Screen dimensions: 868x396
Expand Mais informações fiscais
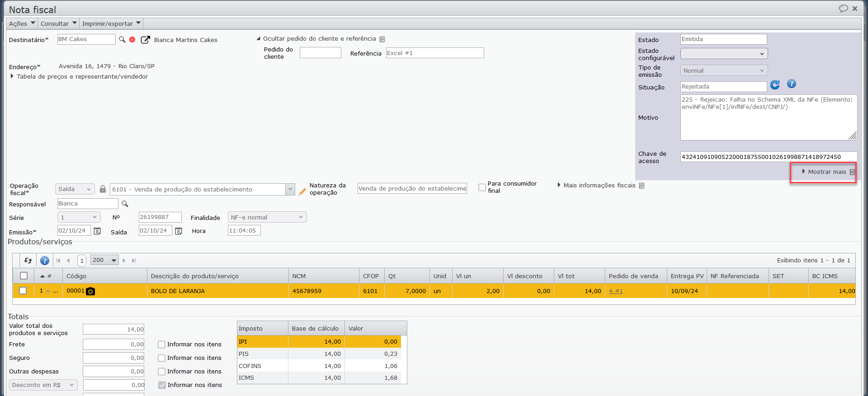tap(597, 185)
